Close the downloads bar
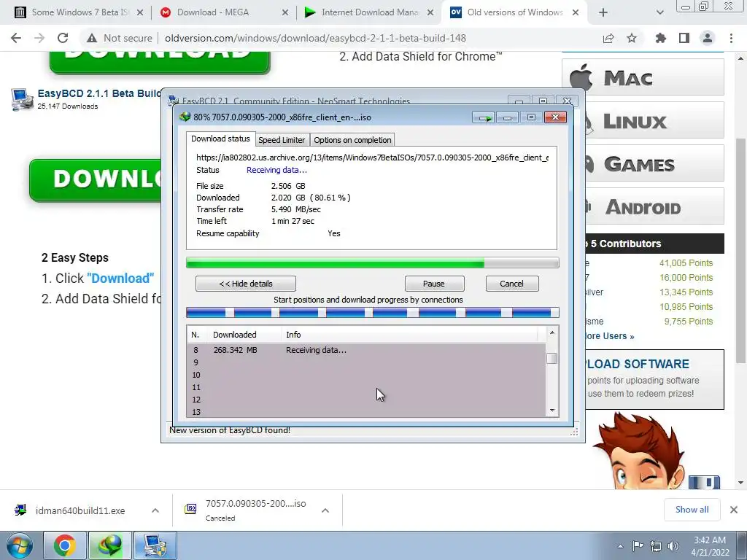 tap(734, 510)
